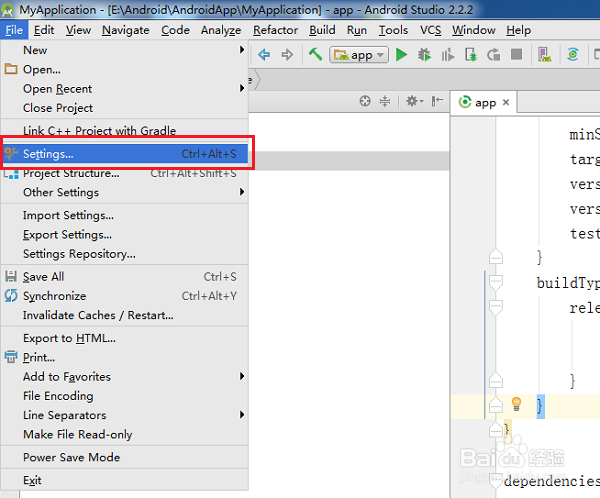
Task: Expand the New submenu
Action: pyautogui.click(x=125, y=50)
